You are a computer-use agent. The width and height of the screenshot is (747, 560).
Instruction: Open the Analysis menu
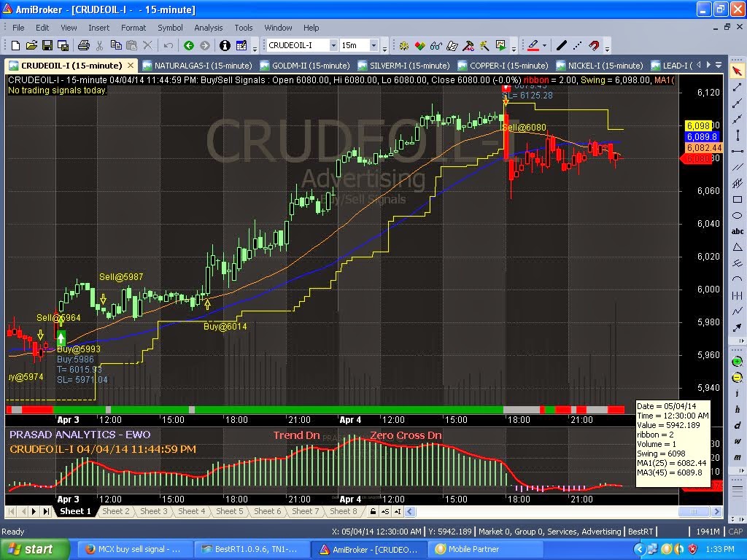(208, 28)
